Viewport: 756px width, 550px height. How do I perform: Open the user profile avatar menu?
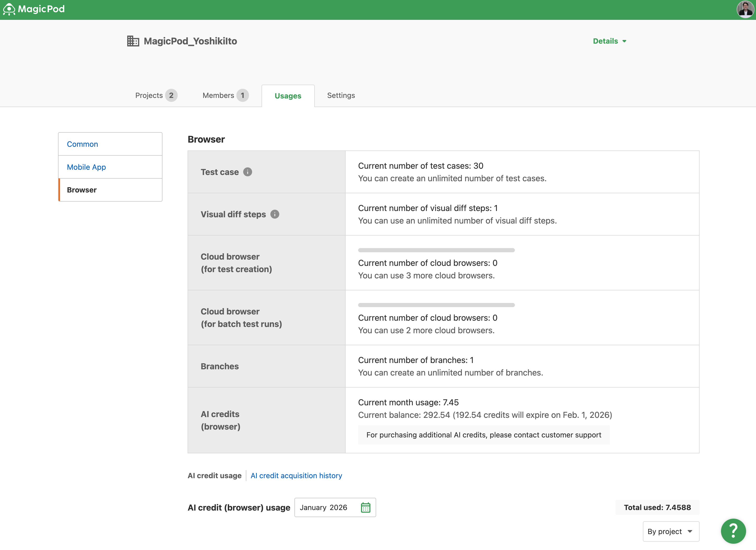tap(745, 9)
